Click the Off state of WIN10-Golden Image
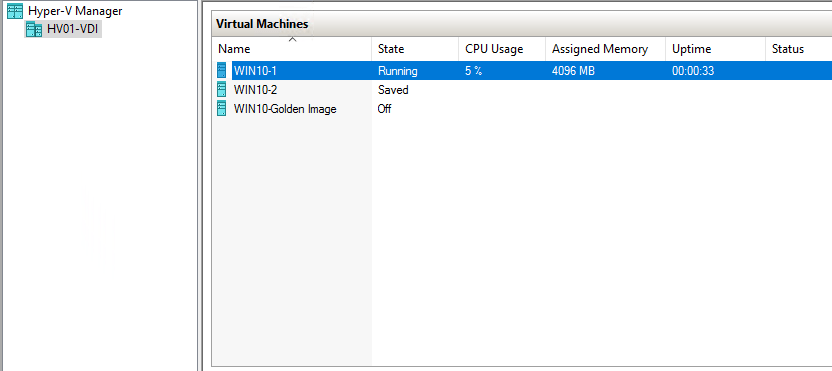The image size is (832, 371). [x=384, y=109]
